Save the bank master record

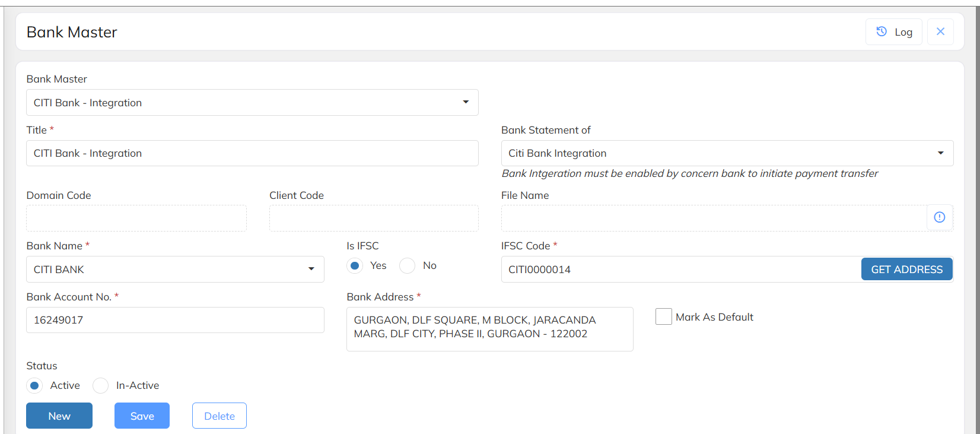(x=142, y=416)
